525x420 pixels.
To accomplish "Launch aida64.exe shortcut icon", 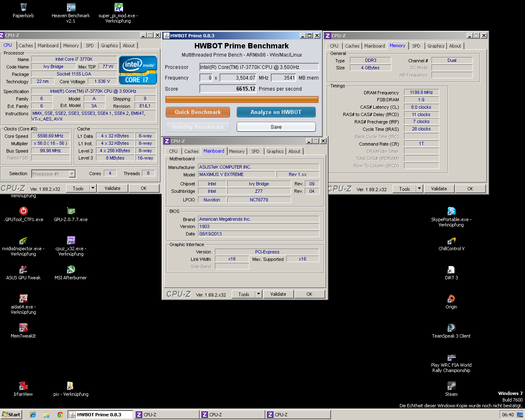I will click(x=23, y=299).
